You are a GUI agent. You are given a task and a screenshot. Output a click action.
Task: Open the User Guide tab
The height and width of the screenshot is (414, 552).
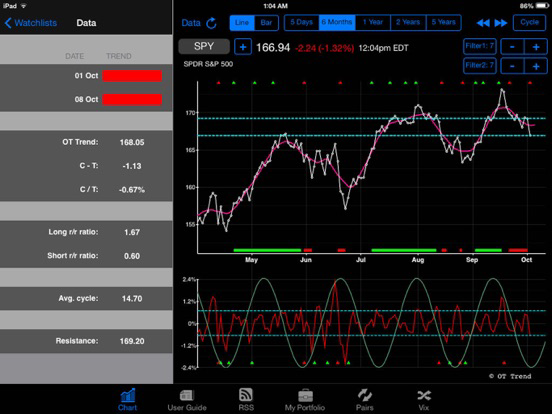click(187, 400)
